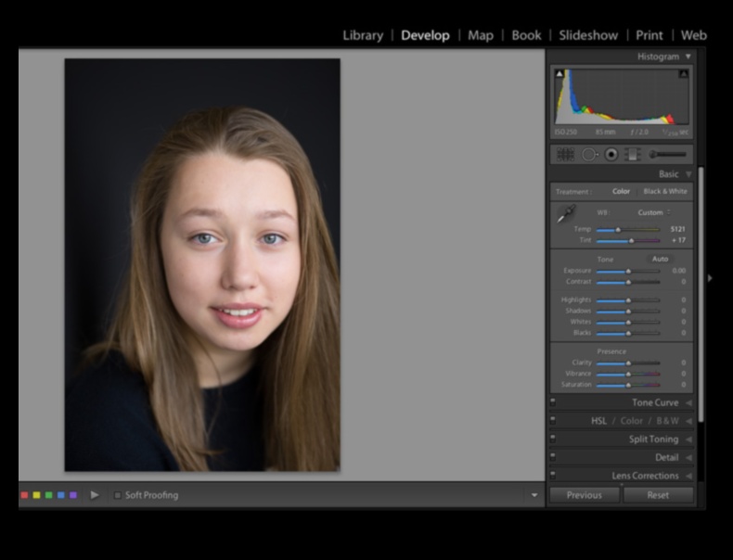Select the Graduated Filter tool
This screenshot has height=560, width=733.
[x=633, y=154]
